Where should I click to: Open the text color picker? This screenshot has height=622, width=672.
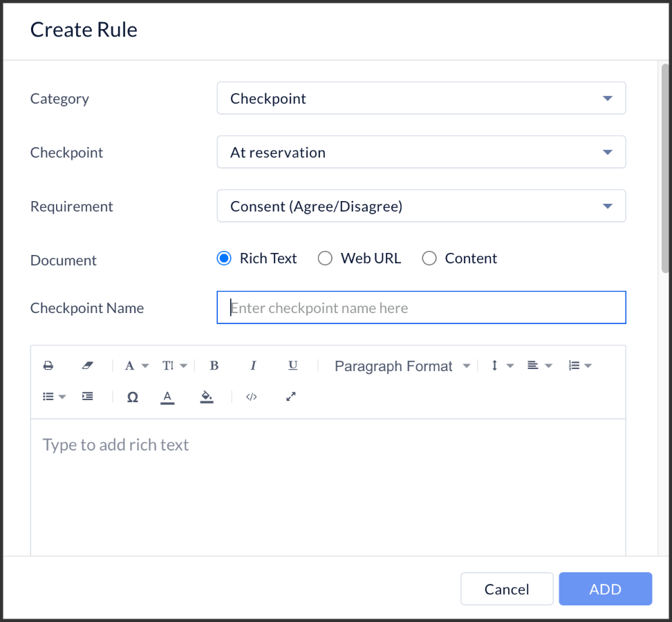pyautogui.click(x=167, y=397)
